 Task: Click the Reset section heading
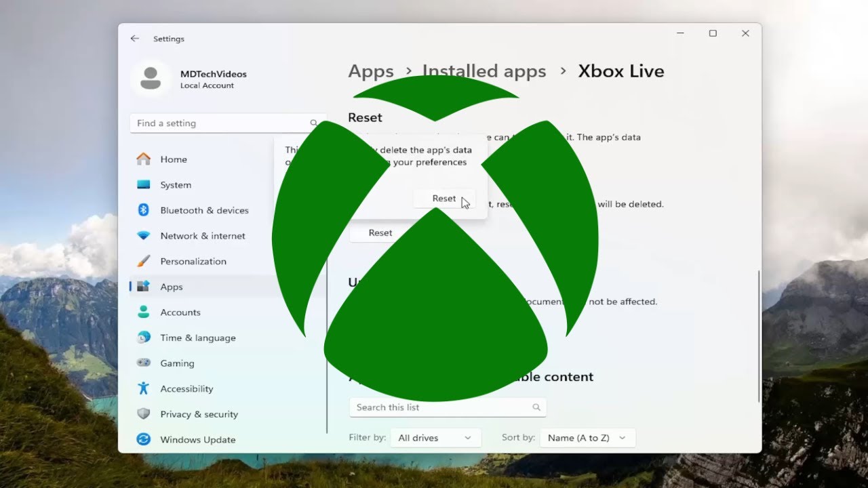click(x=365, y=117)
